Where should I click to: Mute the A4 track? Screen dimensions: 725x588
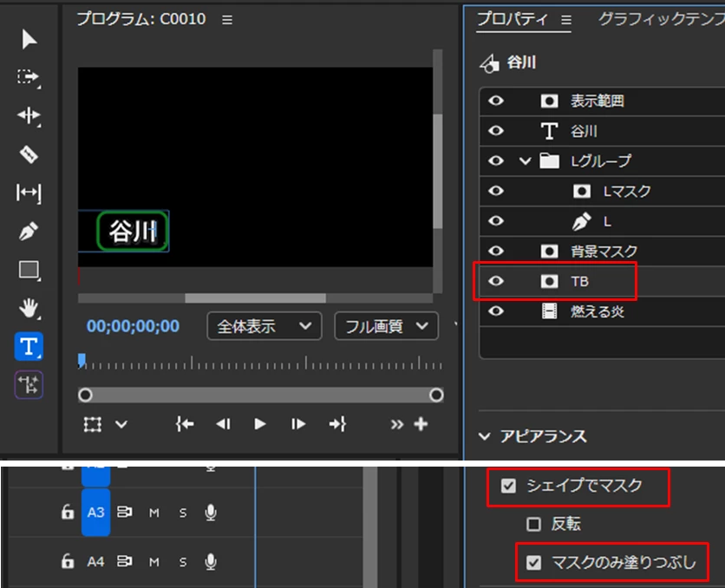[154, 562]
